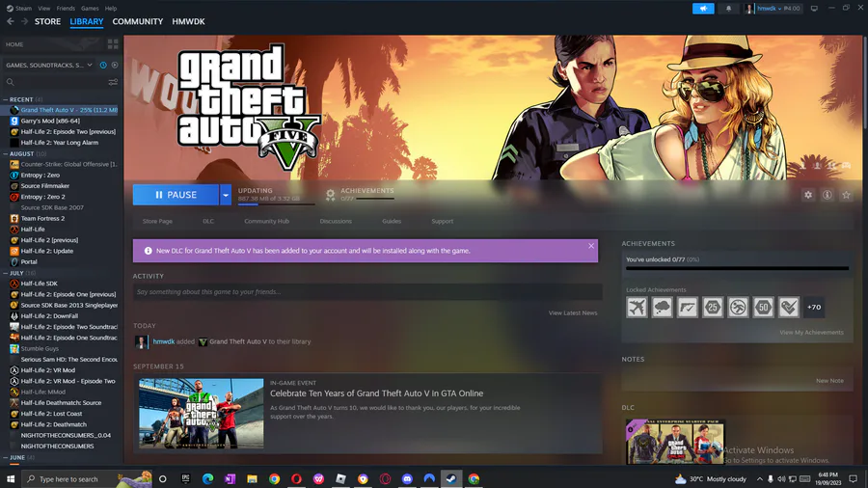Dismiss the purple new DLC notice

tap(591, 246)
